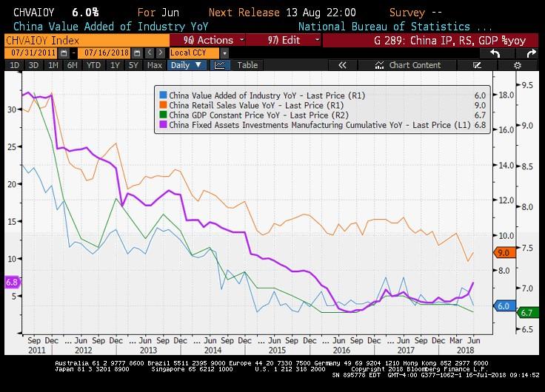The height and width of the screenshot is (392, 545).
Task: Select the 1M range tab
Action: [53, 65]
